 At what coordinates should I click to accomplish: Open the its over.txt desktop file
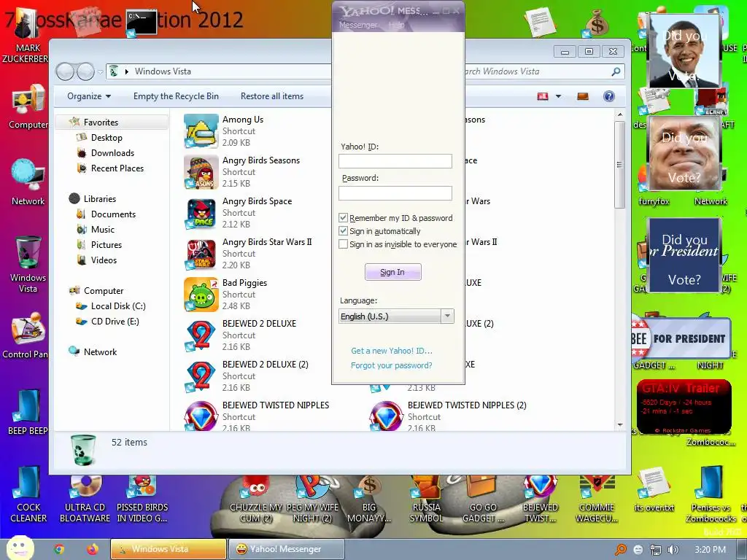coord(654,491)
